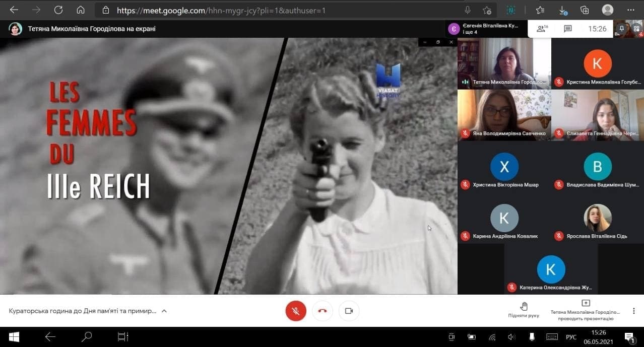The image size is (644, 347).
Task: Toggle the camera on or off
Action: 349,311
